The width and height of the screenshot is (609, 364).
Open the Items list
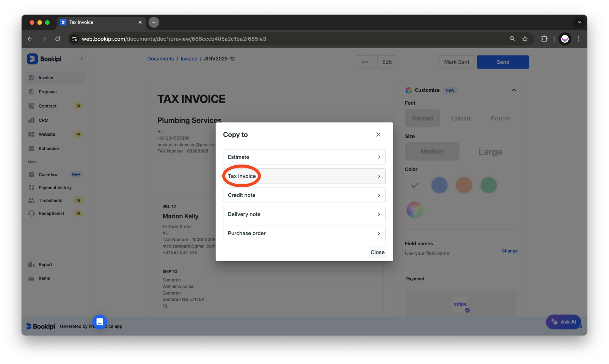(x=44, y=278)
